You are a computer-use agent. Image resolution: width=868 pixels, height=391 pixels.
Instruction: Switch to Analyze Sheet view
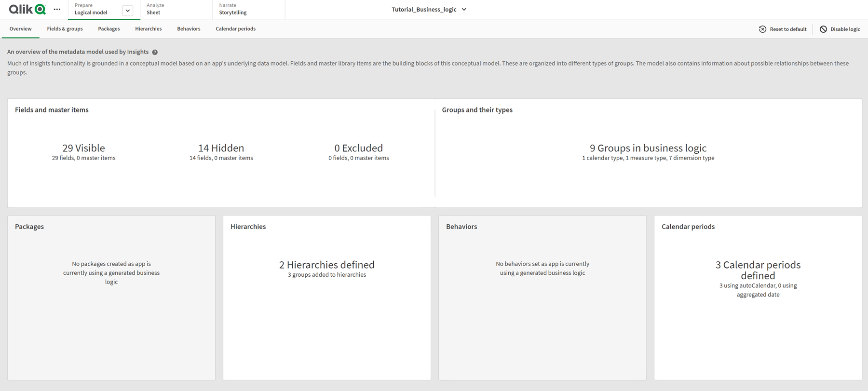pos(176,9)
